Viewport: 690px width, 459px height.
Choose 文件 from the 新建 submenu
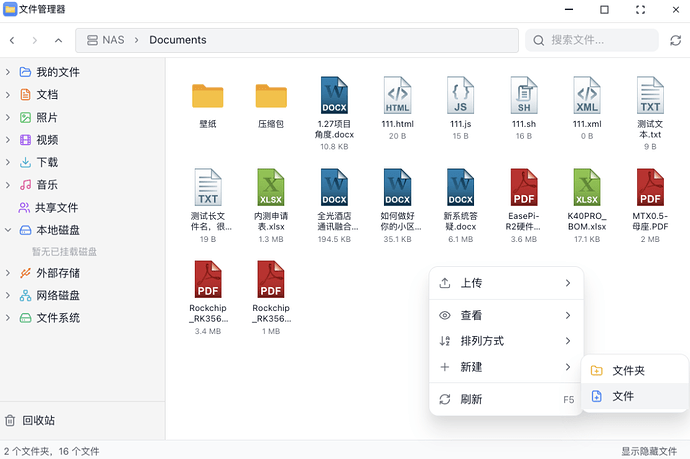point(622,396)
